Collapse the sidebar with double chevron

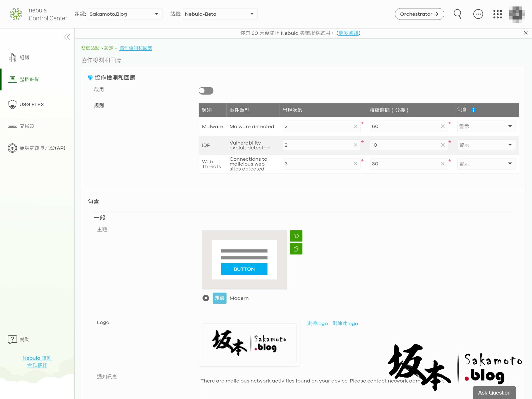coord(66,37)
